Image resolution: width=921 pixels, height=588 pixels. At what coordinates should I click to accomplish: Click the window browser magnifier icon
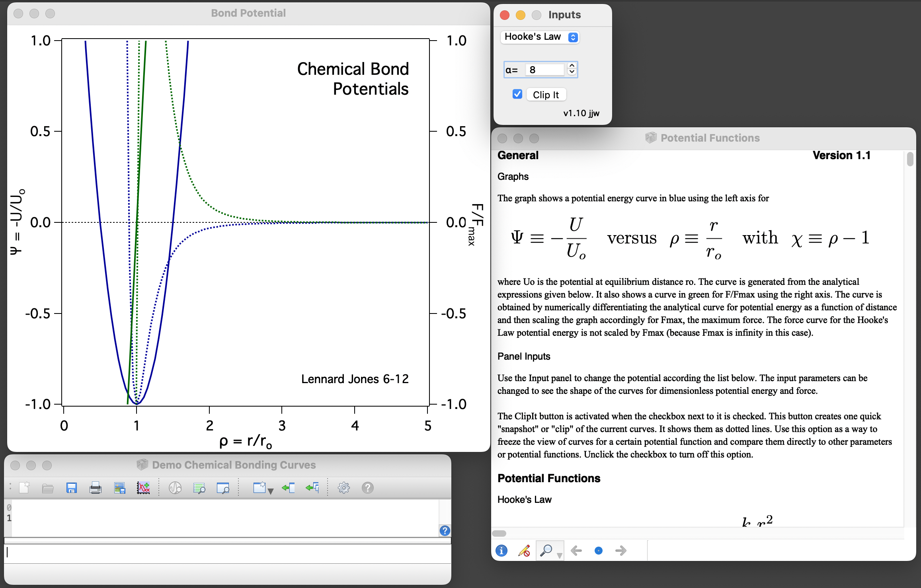pyautogui.click(x=223, y=488)
